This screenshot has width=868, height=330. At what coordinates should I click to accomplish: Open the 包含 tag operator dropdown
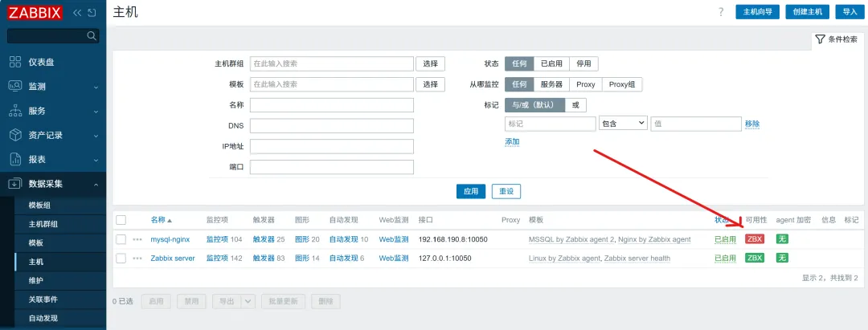(624, 124)
